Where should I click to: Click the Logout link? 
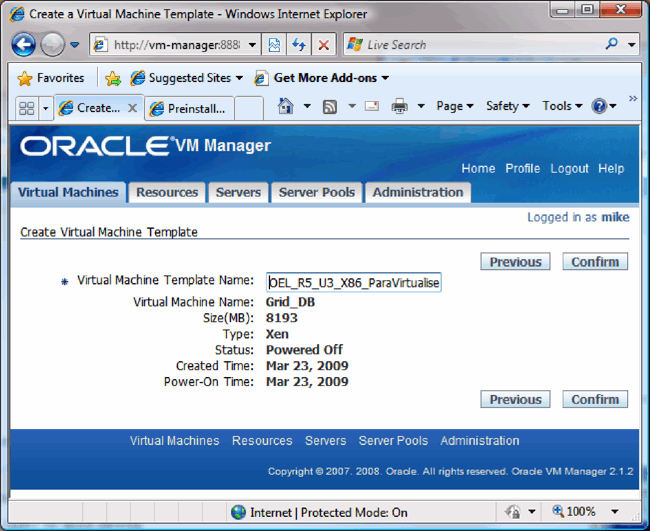[x=569, y=169]
